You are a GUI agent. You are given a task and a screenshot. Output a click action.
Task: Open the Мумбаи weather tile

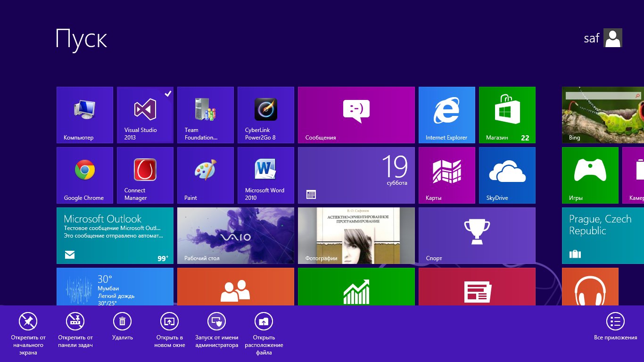click(115, 287)
